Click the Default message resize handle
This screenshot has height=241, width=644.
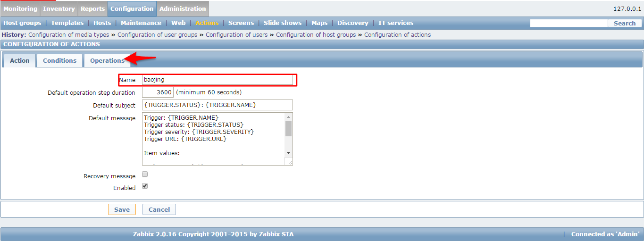pos(290,162)
